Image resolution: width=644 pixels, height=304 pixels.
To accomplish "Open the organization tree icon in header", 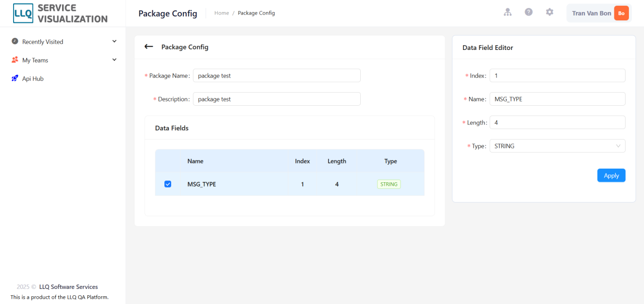I will [x=508, y=12].
